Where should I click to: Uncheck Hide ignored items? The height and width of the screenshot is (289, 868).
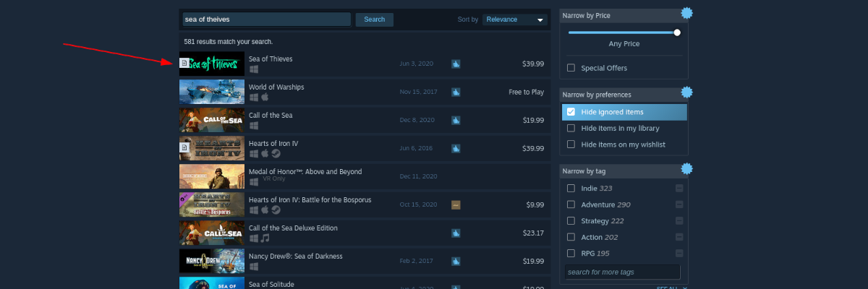click(x=571, y=112)
